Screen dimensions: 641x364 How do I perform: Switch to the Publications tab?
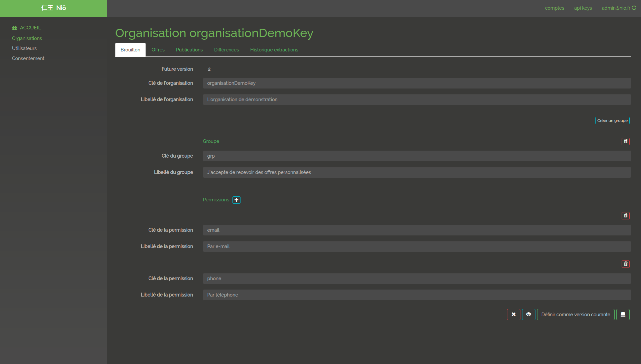pyautogui.click(x=189, y=50)
